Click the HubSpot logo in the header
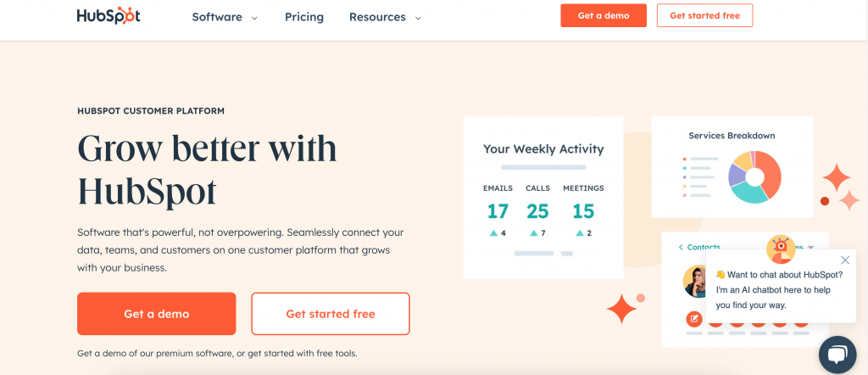Image resolution: width=868 pixels, height=375 pixels. click(x=108, y=16)
